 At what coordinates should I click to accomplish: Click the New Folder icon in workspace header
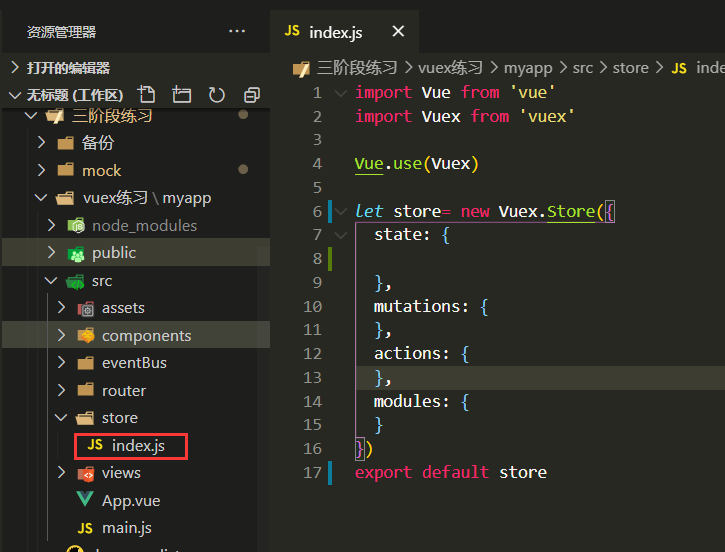181,95
